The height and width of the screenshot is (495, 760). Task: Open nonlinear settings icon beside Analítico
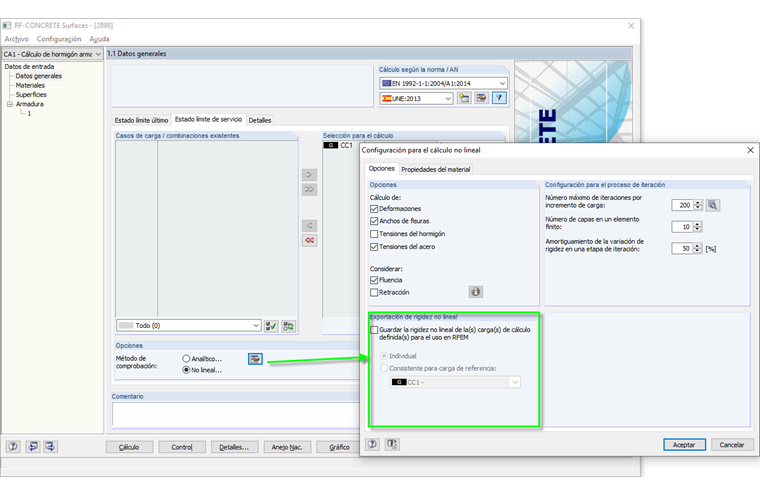click(x=255, y=359)
